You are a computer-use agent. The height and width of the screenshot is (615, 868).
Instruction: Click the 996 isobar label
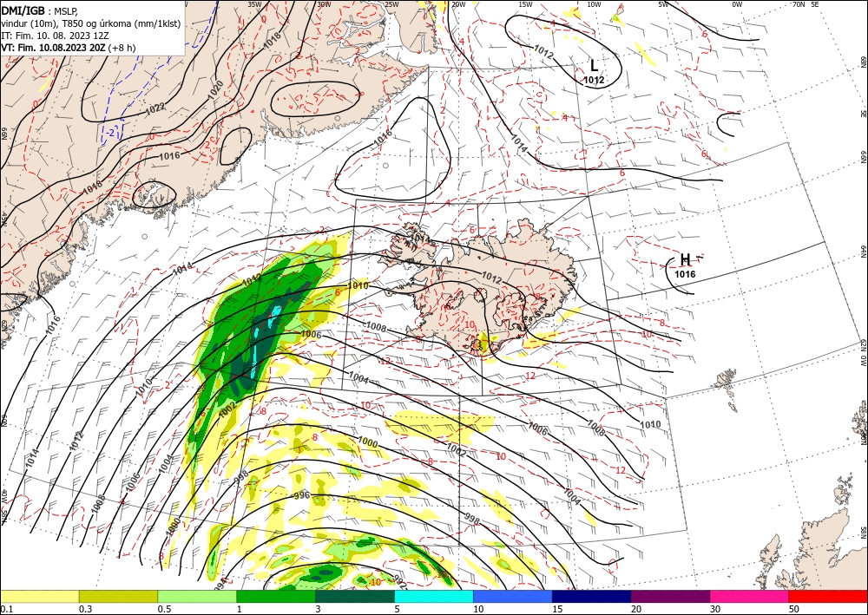point(301,495)
